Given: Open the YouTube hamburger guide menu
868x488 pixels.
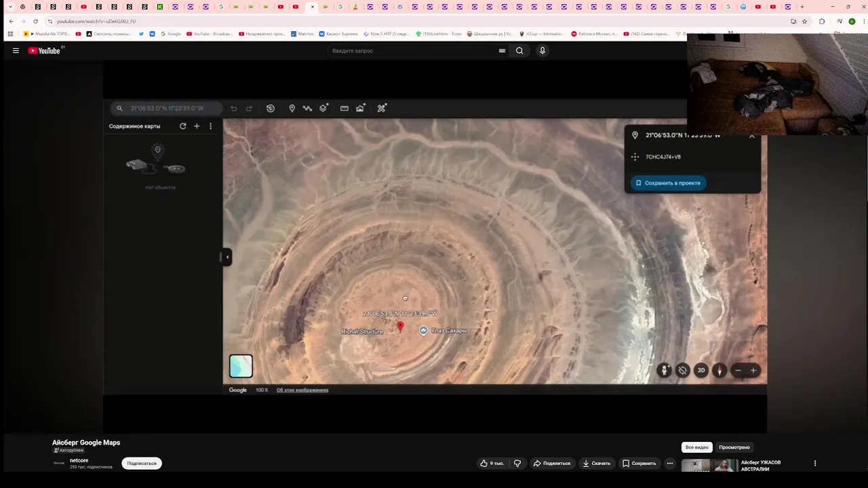Looking at the screenshot, I should 16,51.
